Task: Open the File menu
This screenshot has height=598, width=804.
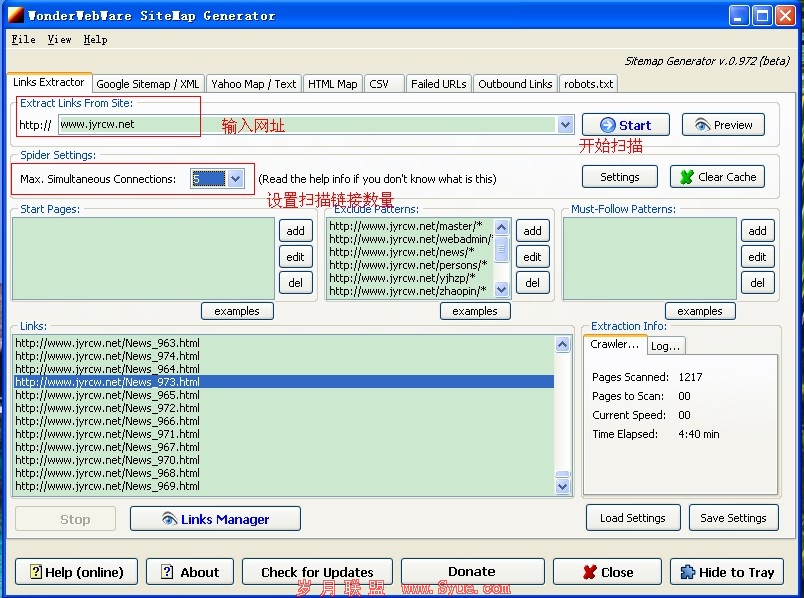Action: pyautogui.click(x=24, y=39)
